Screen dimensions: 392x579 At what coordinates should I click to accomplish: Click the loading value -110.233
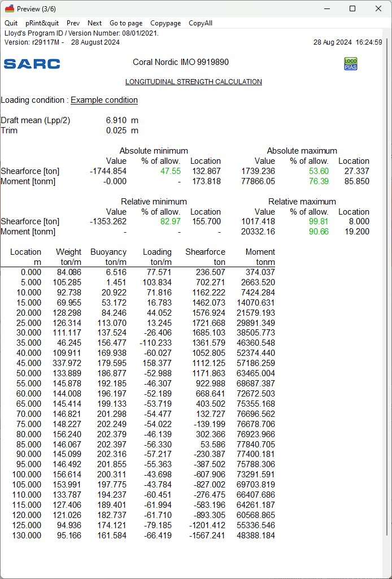coord(155,343)
